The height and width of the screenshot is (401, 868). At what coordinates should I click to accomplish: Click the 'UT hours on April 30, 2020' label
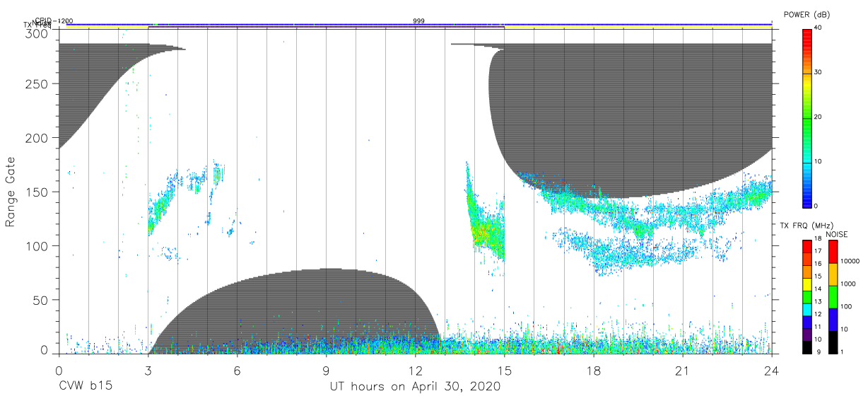(415, 387)
